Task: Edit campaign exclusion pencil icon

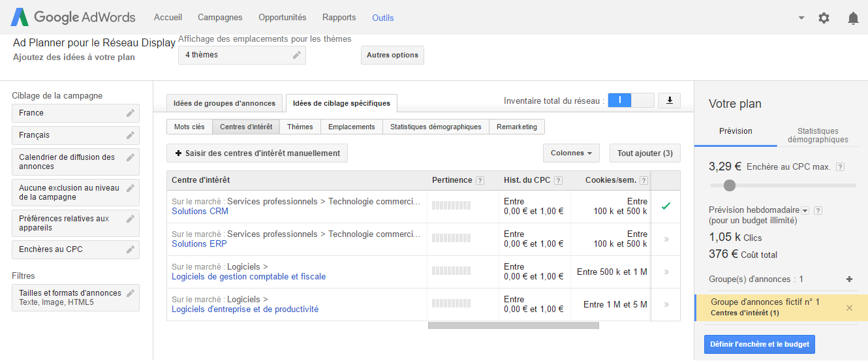Action: [x=131, y=188]
